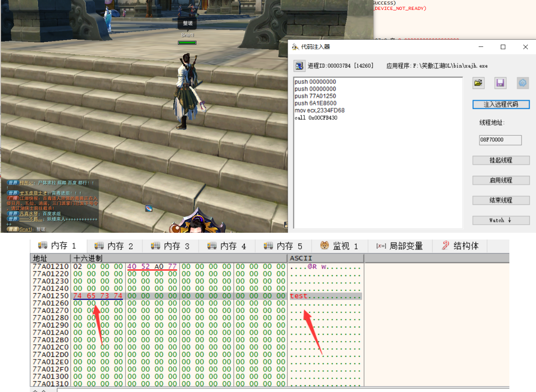Click the character's green health bar
Viewport: 536px width, 392px height.
point(187,43)
